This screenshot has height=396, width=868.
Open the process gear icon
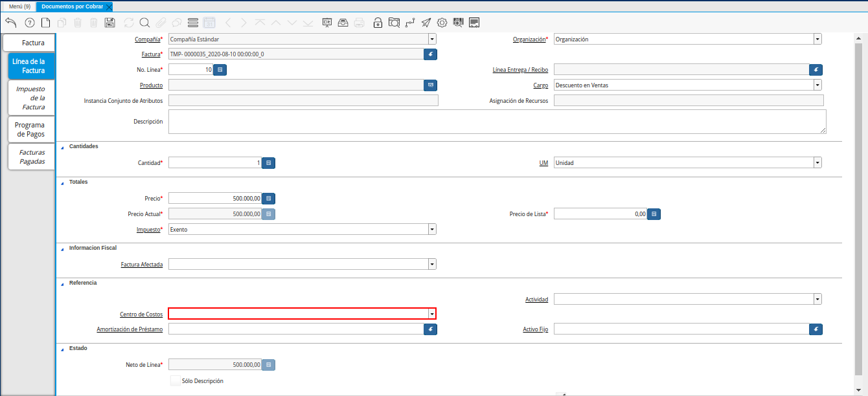pos(442,23)
